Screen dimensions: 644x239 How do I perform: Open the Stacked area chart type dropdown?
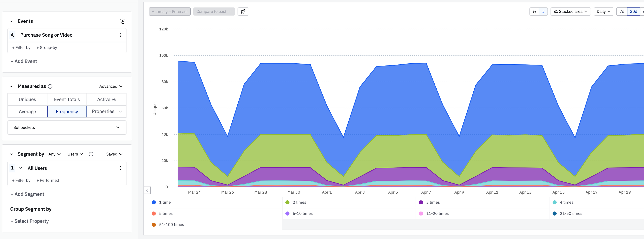pyautogui.click(x=570, y=12)
